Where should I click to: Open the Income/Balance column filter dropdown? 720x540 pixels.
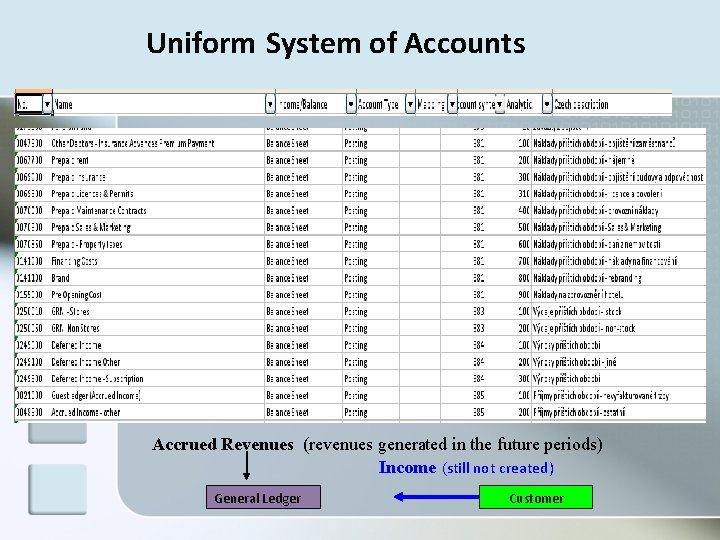[x=351, y=105]
